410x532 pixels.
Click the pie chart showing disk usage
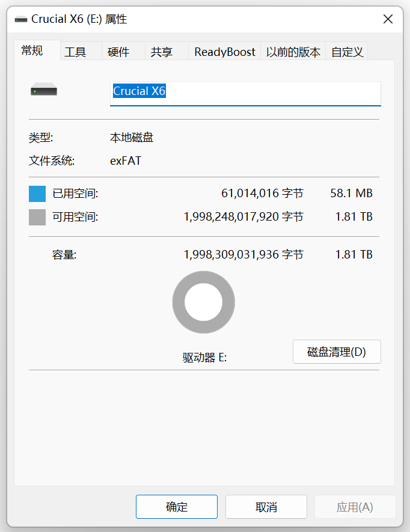tap(203, 302)
